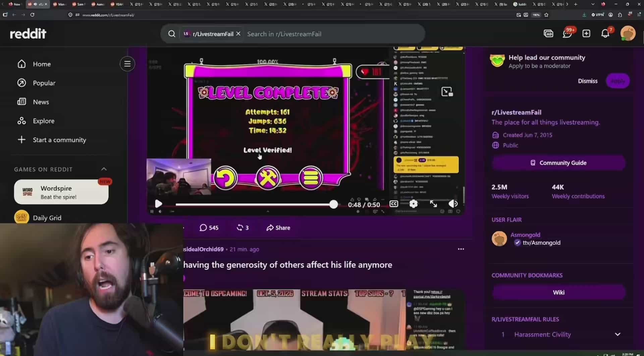
Task: Open the VPN extension in the toolbar
Action: click(x=597, y=15)
